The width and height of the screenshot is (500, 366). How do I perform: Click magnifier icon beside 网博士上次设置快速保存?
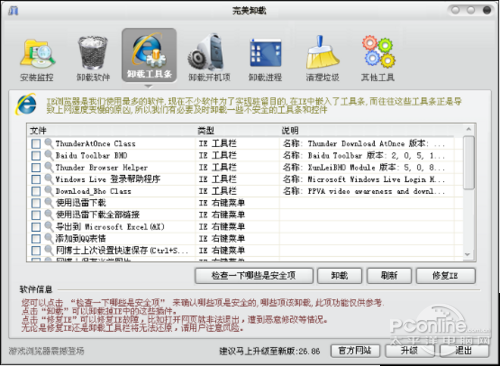[x=49, y=250]
